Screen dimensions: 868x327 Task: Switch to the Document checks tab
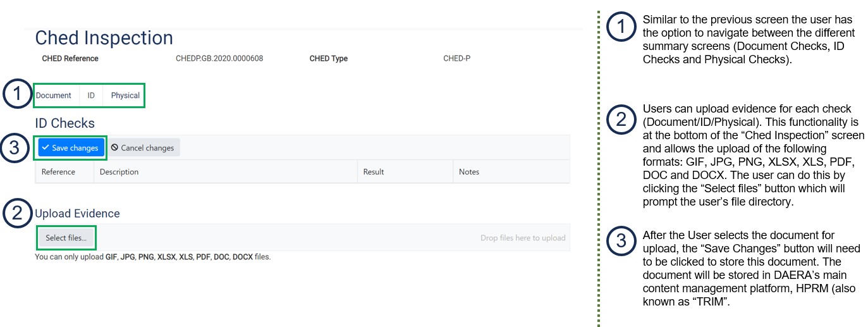click(x=54, y=96)
